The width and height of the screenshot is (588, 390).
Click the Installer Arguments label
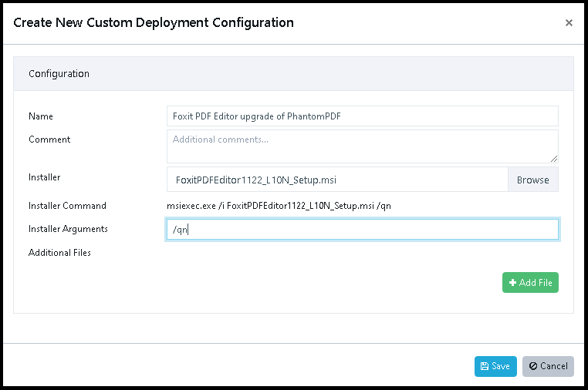click(x=68, y=229)
